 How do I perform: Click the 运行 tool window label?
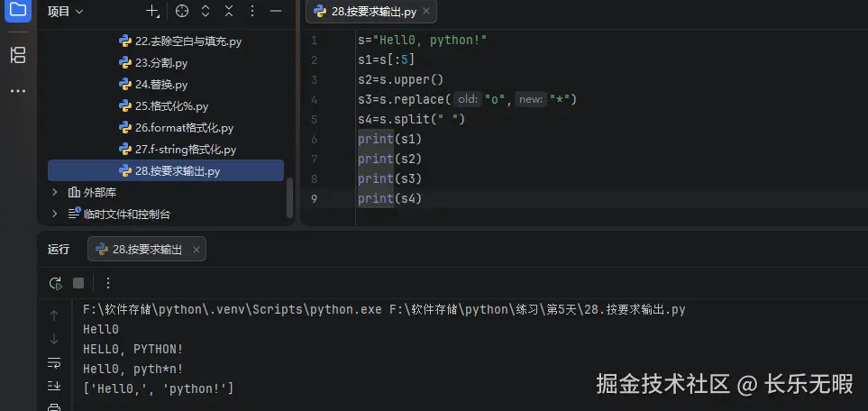click(x=58, y=250)
